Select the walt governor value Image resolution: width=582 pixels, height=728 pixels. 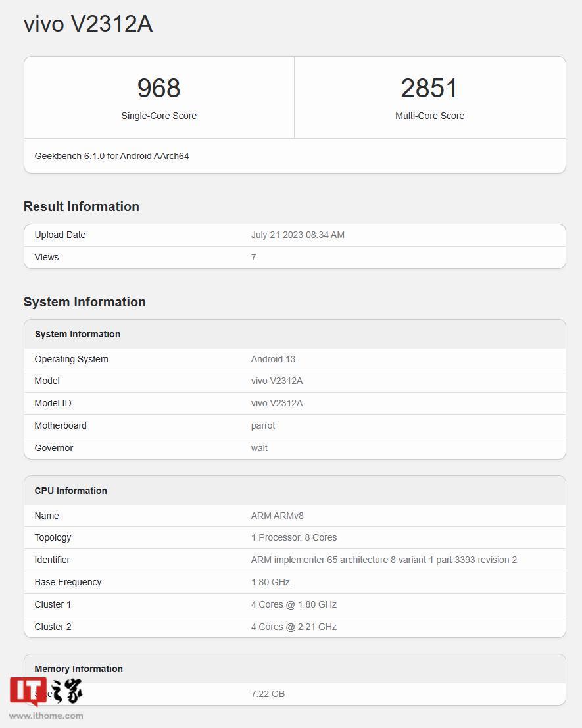[260, 448]
